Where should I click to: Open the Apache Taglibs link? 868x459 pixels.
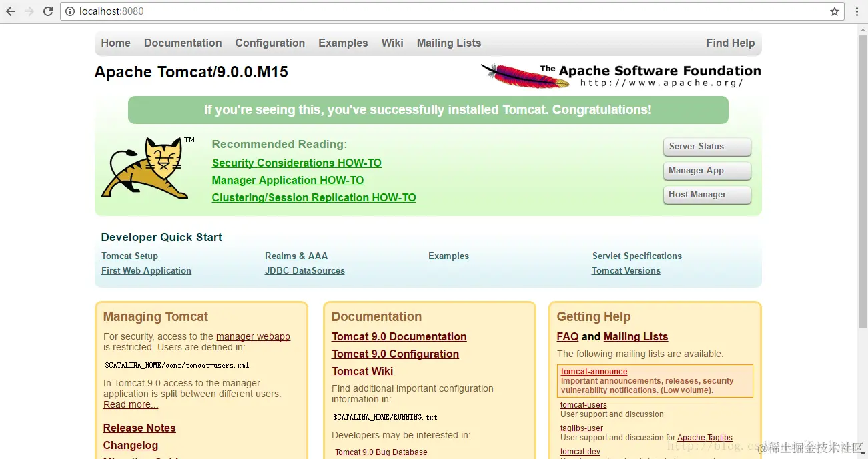(705, 438)
